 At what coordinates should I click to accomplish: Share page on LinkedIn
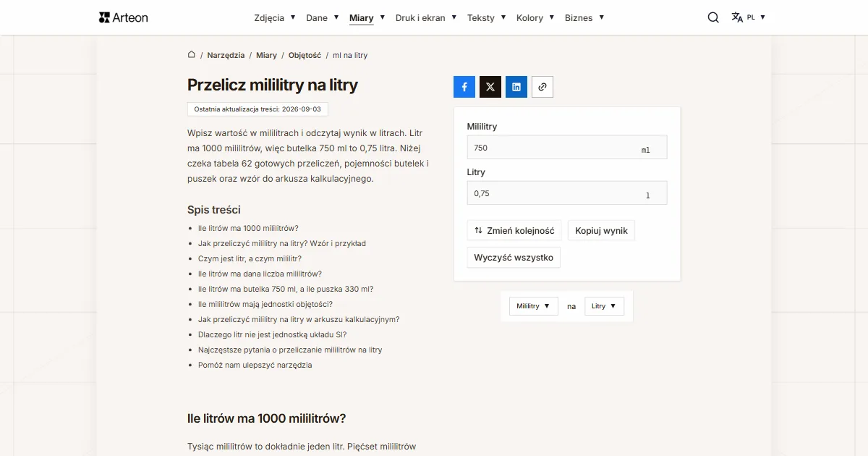click(x=516, y=87)
